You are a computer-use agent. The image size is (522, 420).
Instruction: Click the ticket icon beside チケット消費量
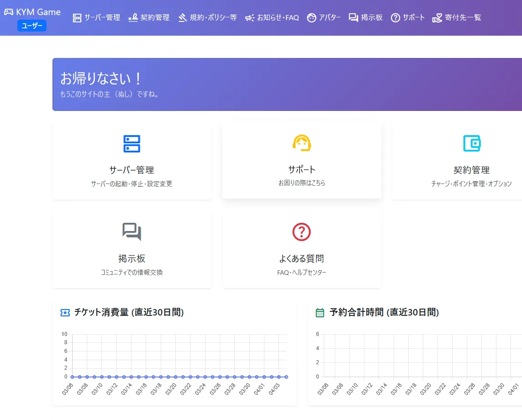(x=65, y=313)
